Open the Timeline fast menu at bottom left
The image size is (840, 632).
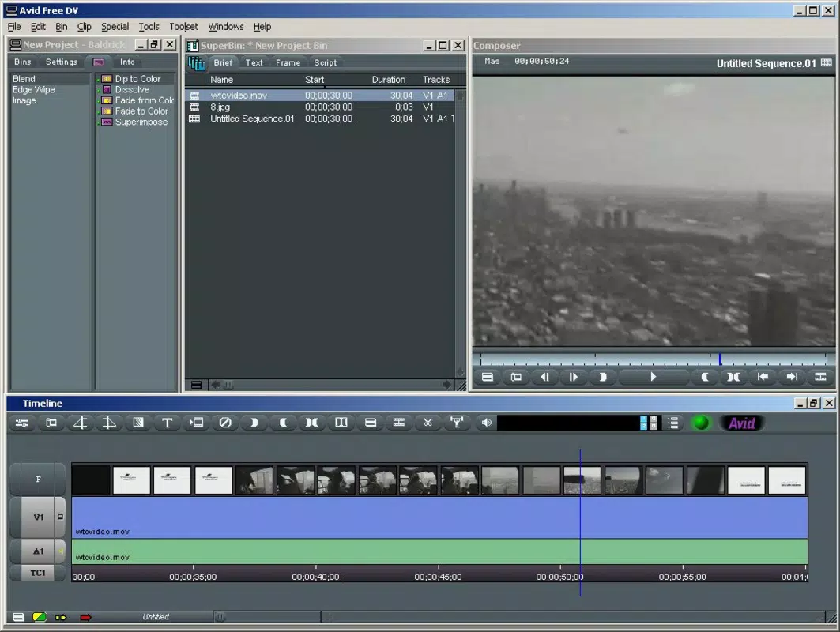coord(18,617)
